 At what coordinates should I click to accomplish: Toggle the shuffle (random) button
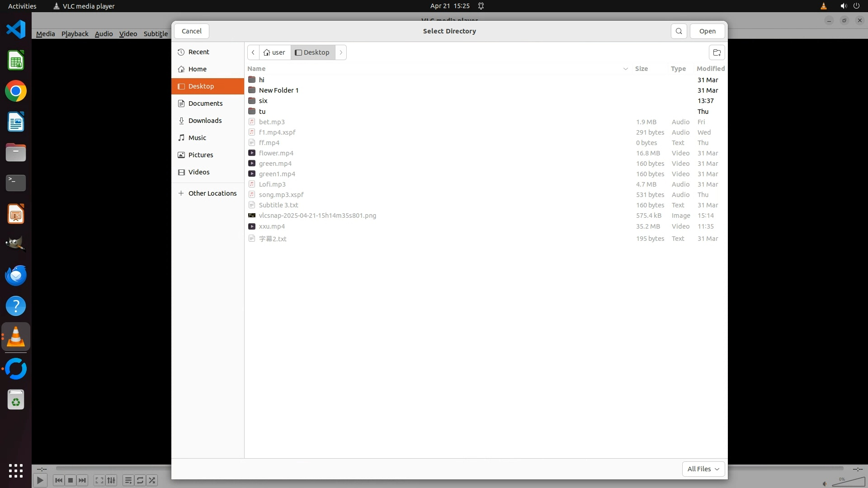(152, 480)
